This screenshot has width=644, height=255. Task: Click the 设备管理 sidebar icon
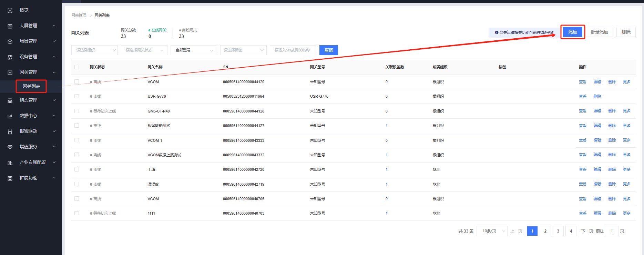point(10,57)
